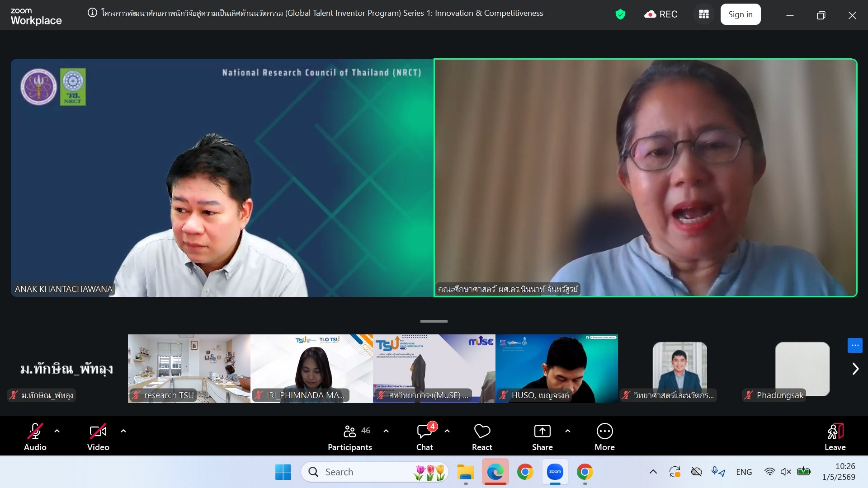Leave the meeting

[x=835, y=437]
